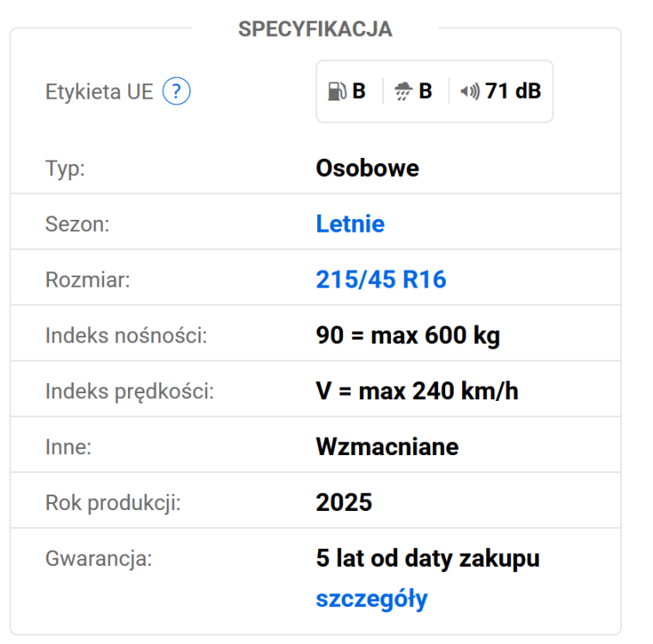The image size is (653, 644).
Task: Click the fuel efficiency pump icon
Action: (336, 91)
